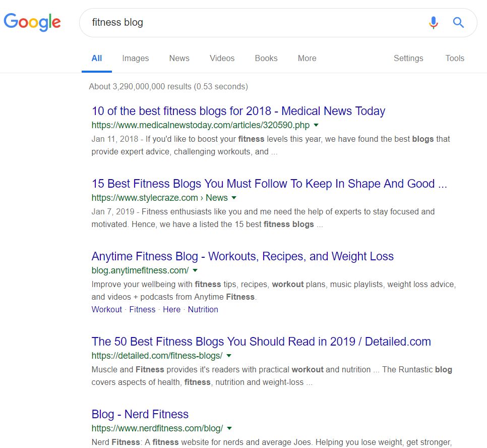The image size is (487, 448).
Task: Open the dropdown arrow next to detailed.com URL
Action: pos(228,356)
